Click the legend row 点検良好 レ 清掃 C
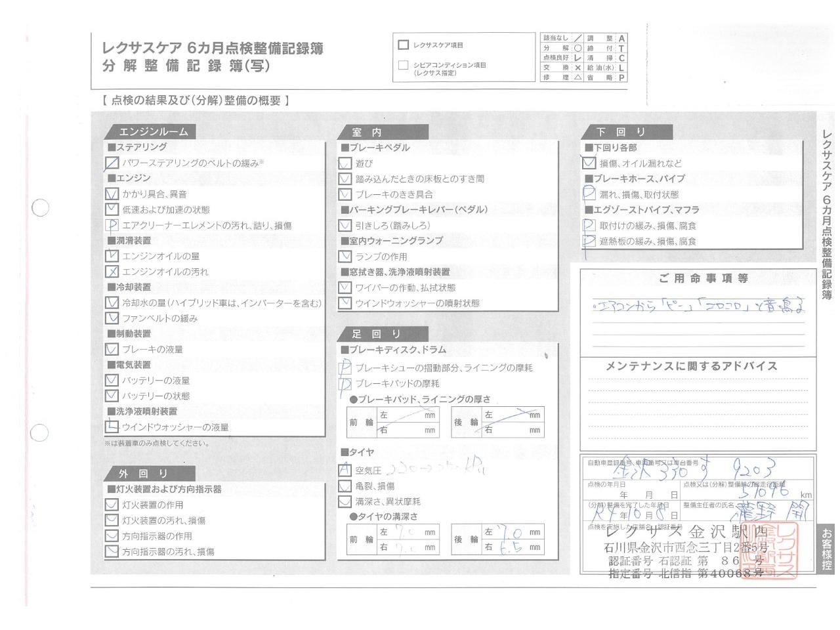This screenshot has height=630, width=840. point(584,58)
